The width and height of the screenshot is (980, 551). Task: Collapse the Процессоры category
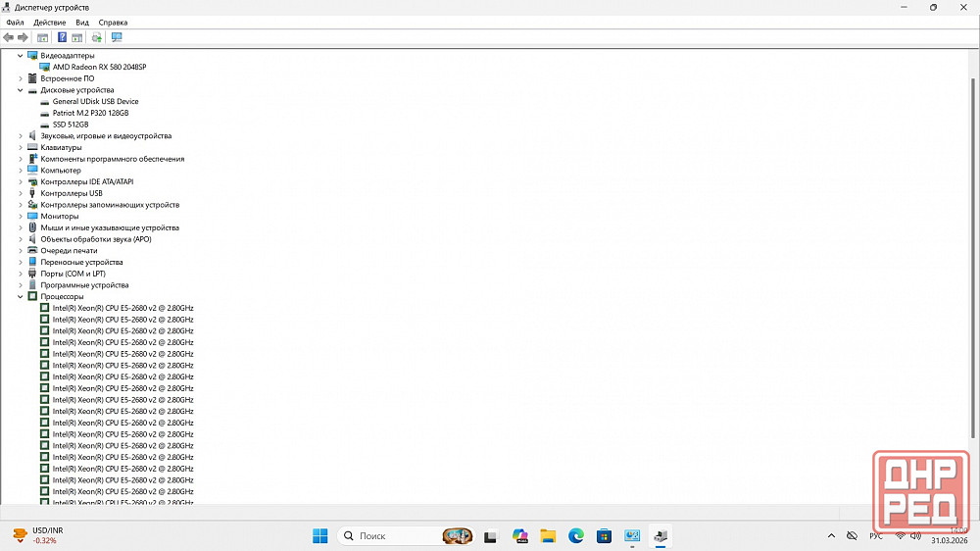tap(20, 296)
